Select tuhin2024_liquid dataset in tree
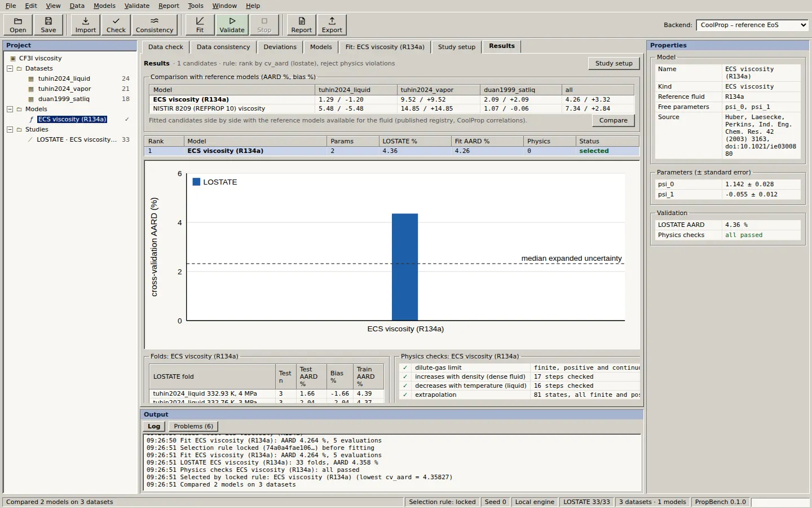This screenshot has height=508, width=812. (64, 78)
